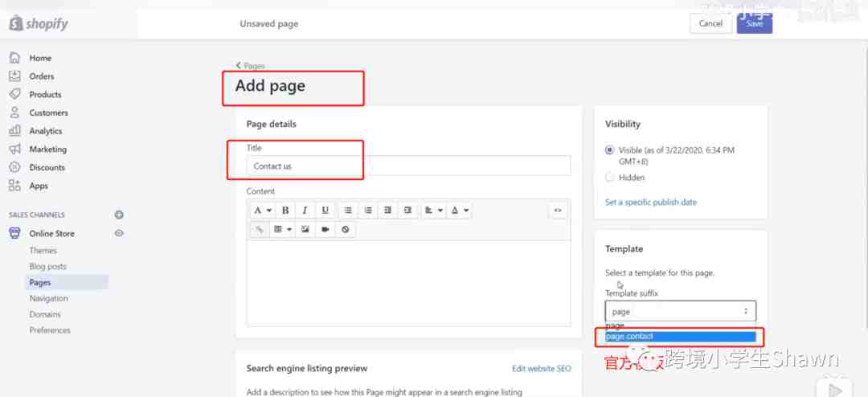Insert image into page content
Image resolution: width=868 pixels, height=397 pixels.
coord(305,230)
